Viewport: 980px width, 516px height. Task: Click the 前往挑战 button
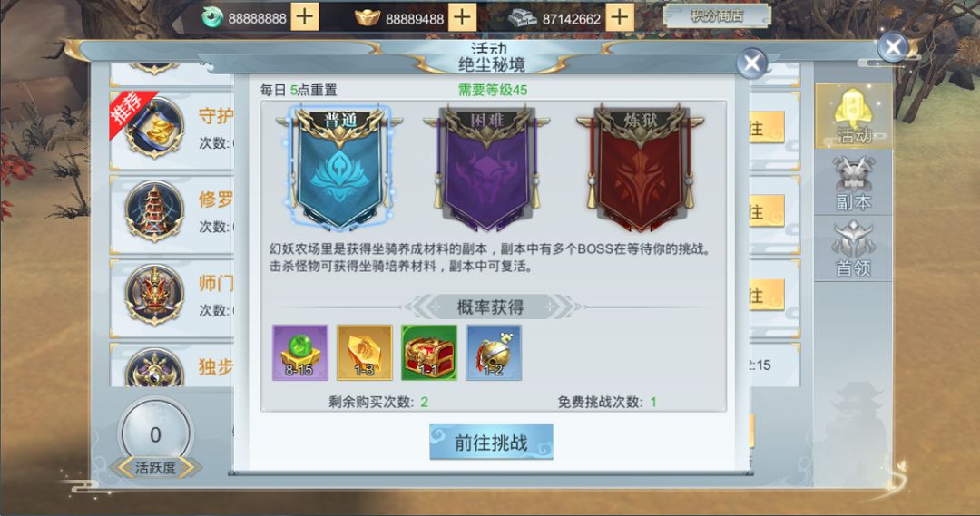point(491,443)
